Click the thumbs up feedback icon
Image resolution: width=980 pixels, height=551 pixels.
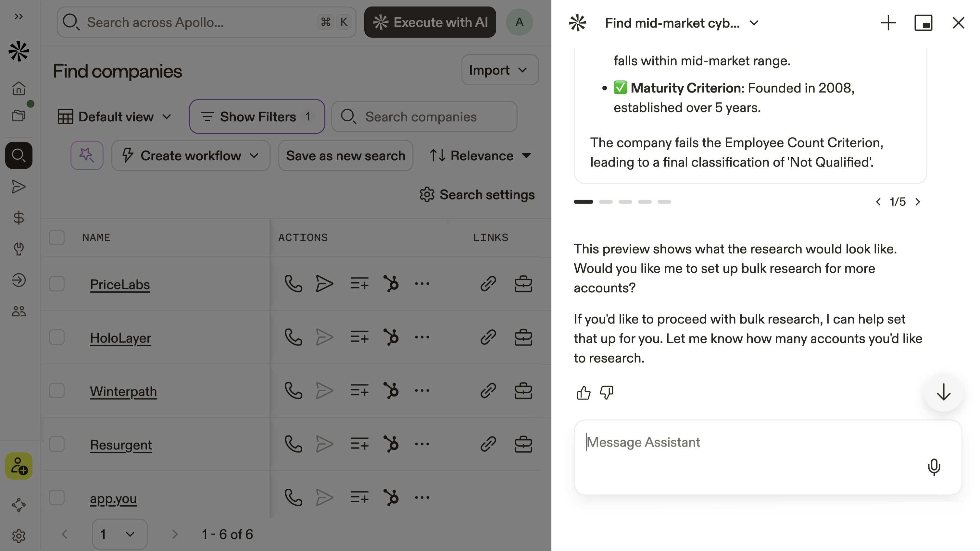[583, 392]
